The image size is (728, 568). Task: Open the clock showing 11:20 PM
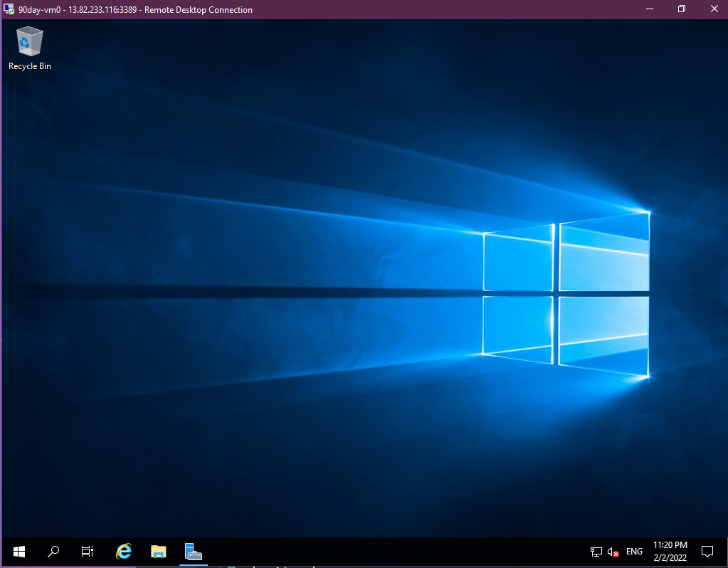pos(670,545)
